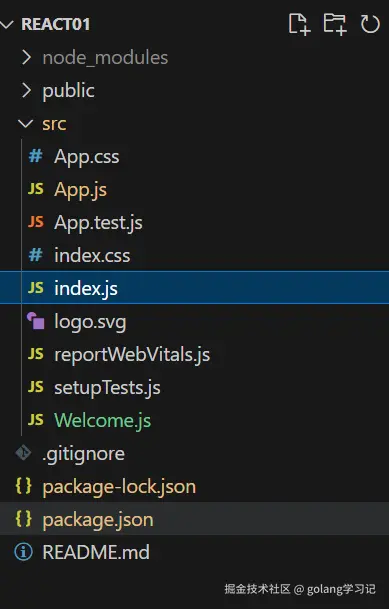Refresh the Explorer with the refresh icon
This screenshot has width=389, height=609.
[x=370, y=24]
